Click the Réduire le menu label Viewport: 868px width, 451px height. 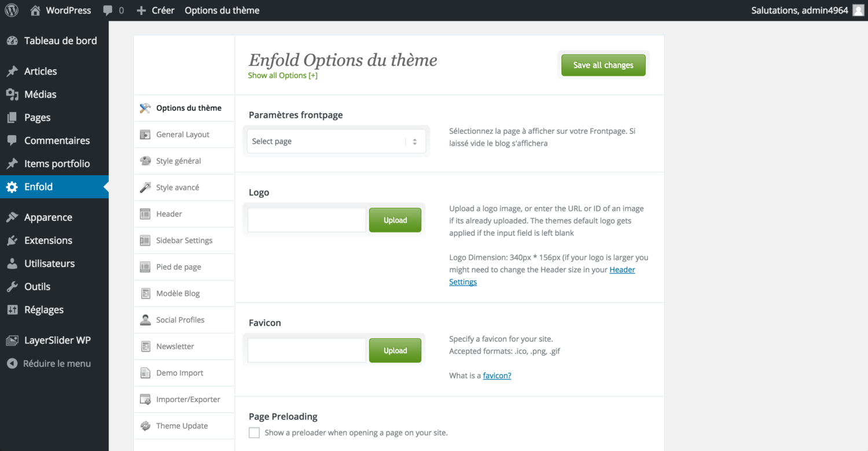point(57,364)
